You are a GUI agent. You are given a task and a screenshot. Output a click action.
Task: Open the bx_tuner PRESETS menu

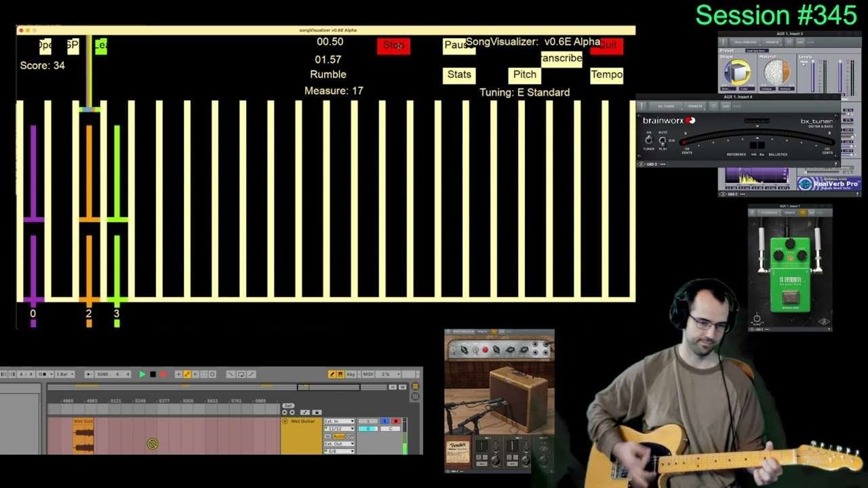695,106
